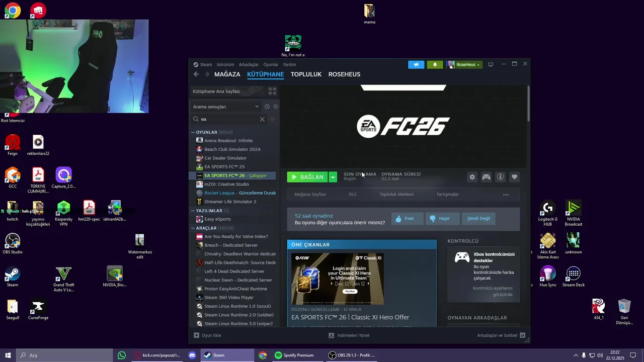Show hidden system tray icons
Screen dimensions: 644x362
pyautogui.click(x=576, y=355)
